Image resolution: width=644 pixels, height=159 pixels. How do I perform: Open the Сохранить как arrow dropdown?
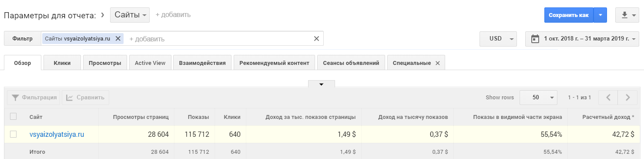600,15
